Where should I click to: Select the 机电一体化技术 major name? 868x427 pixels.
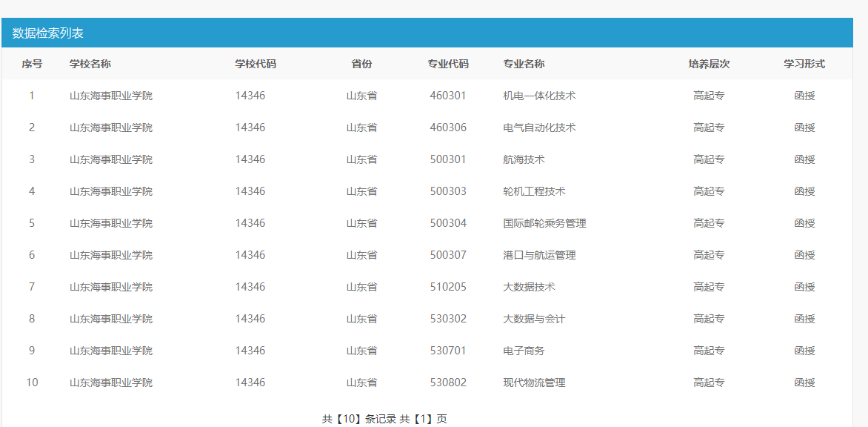point(539,96)
